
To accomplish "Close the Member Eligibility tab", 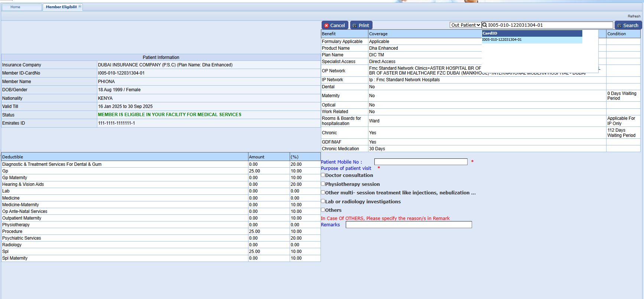I will pos(80,7).
